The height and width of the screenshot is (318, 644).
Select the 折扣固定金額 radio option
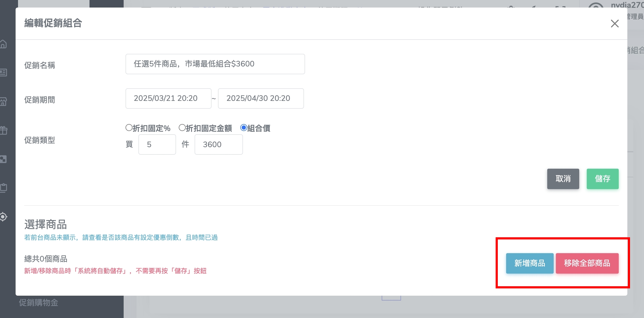click(182, 128)
